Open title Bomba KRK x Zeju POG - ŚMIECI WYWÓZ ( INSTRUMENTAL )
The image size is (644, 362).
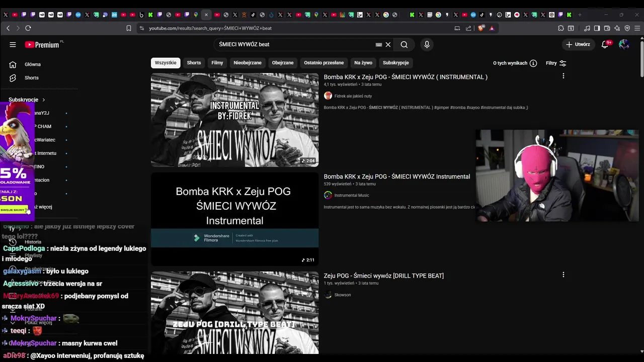(406, 77)
